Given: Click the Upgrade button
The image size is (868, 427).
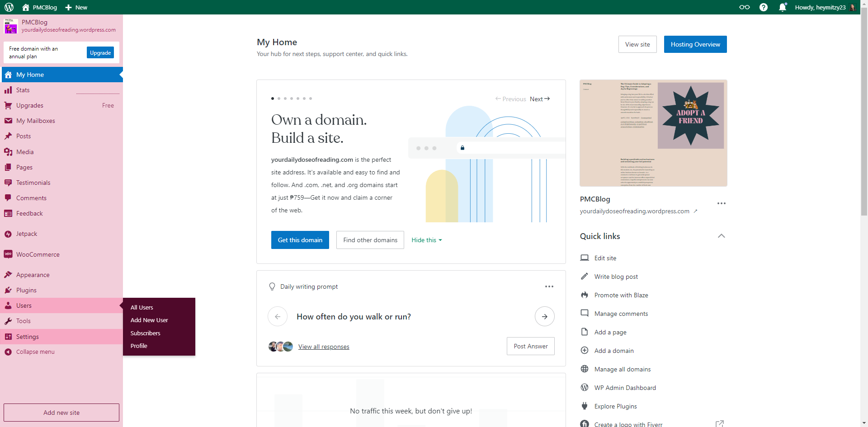Looking at the screenshot, I should 100,52.
